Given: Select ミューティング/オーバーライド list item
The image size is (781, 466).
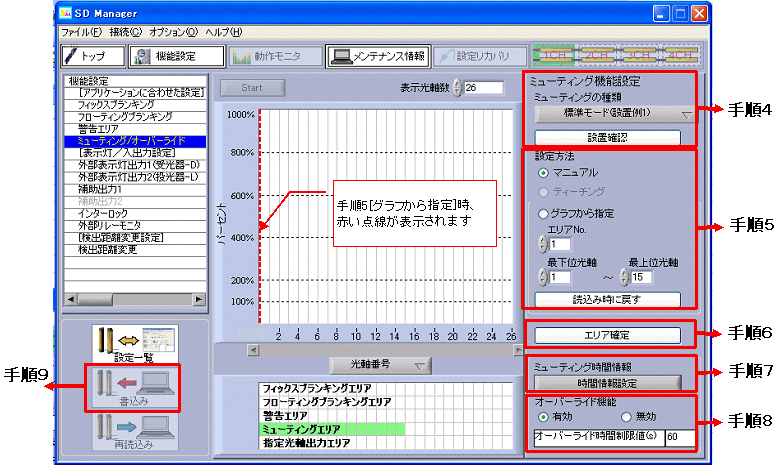Looking at the screenshot, I should (x=135, y=141).
